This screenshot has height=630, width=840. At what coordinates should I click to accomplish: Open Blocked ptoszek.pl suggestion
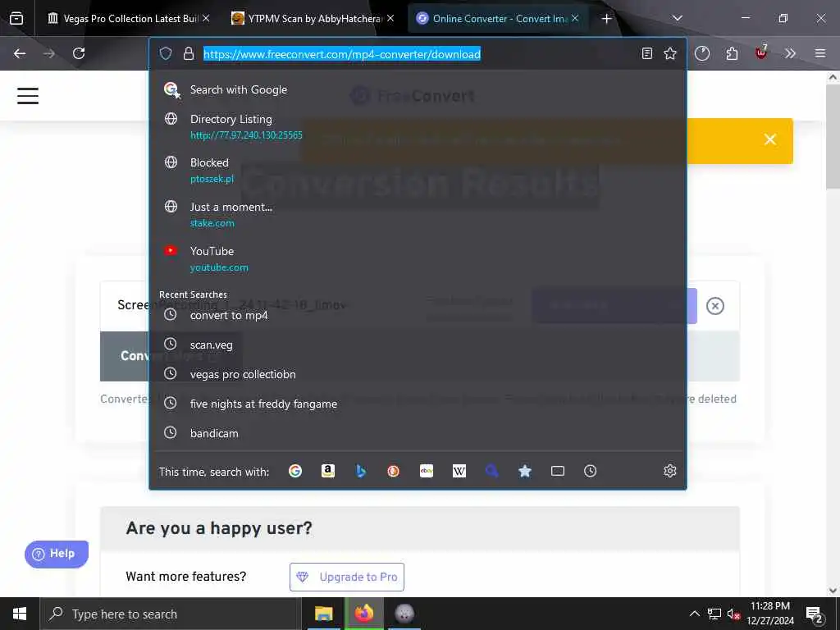(x=418, y=171)
